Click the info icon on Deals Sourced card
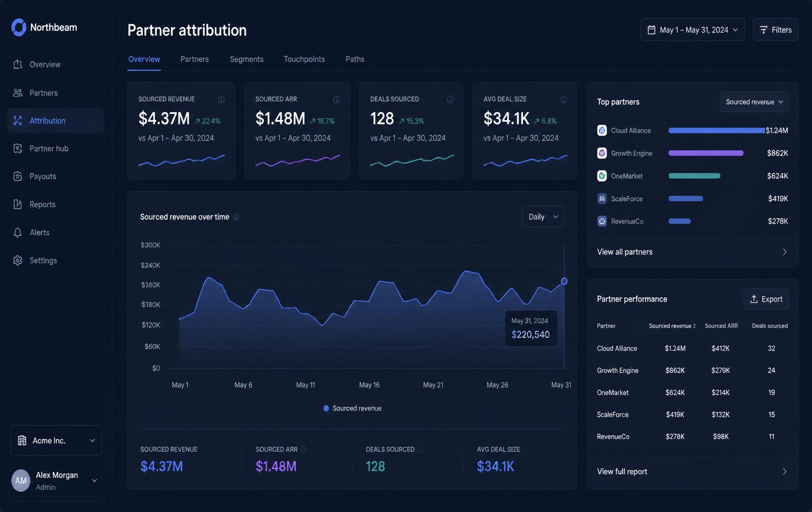The image size is (812, 512). tap(450, 99)
